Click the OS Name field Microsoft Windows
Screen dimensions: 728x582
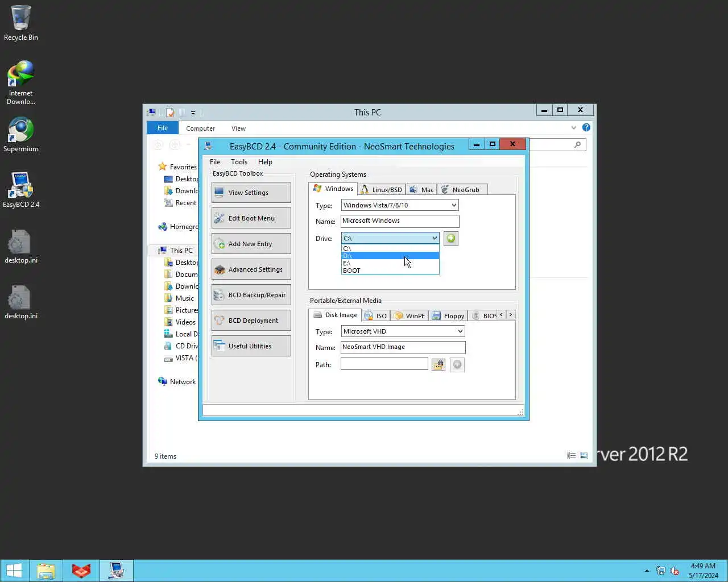click(400, 221)
